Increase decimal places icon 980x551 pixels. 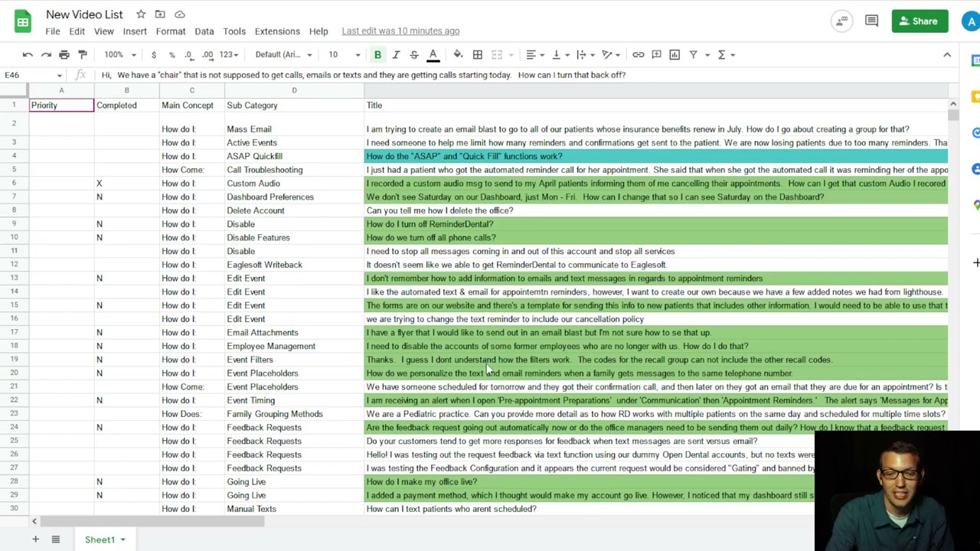pos(207,54)
